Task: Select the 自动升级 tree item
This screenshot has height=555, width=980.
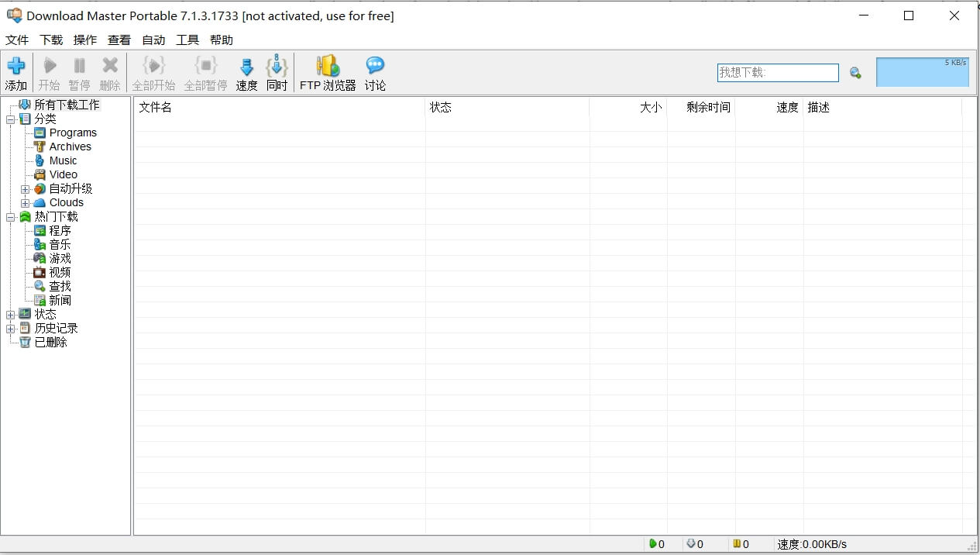Action: tap(70, 188)
